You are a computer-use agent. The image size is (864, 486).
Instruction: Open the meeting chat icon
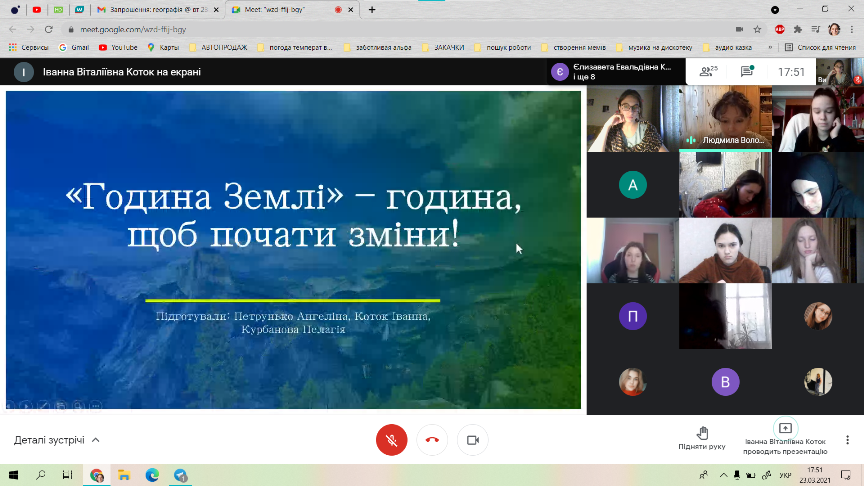pyautogui.click(x=746, y=72)
